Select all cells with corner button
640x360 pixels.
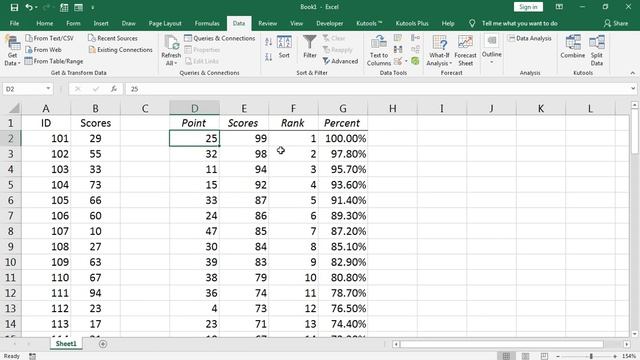pos(14,108)
